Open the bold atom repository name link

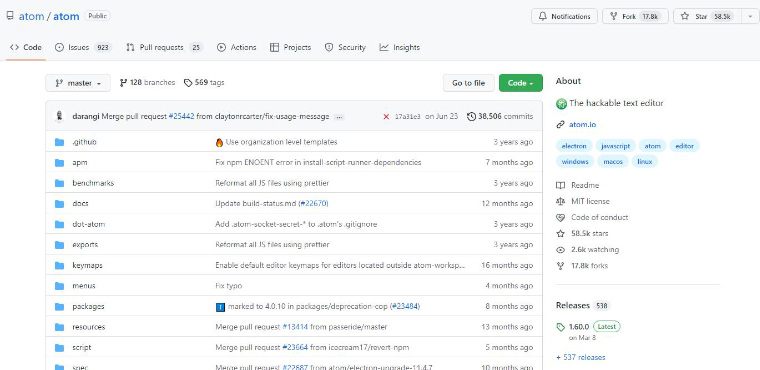click(x=66, y=16)
